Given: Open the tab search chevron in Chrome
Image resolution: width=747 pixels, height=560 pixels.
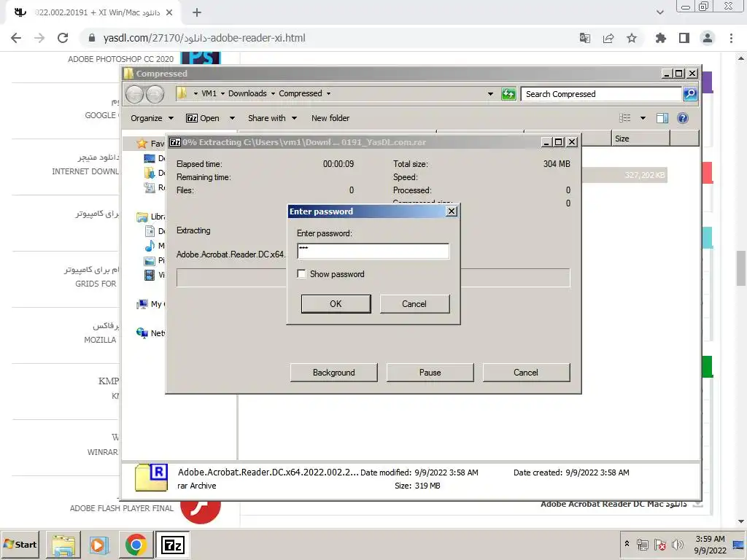Looking at the screenshot, I should [x=659, y=12].
